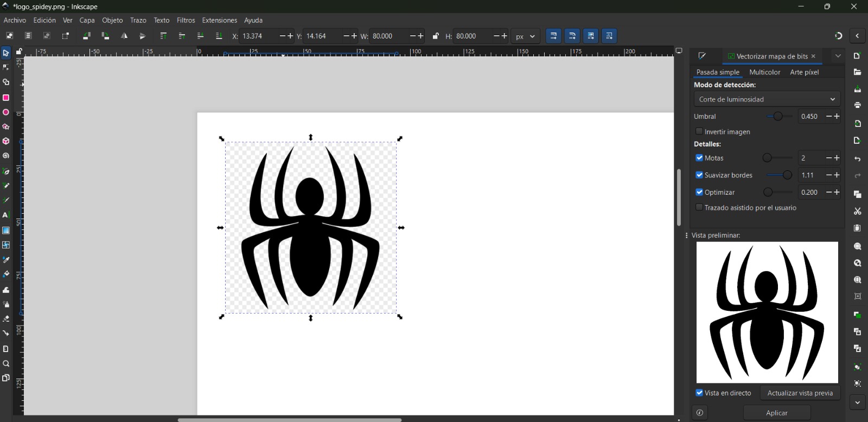
Task: Click the Aplicar button
Action: [777, 413]
